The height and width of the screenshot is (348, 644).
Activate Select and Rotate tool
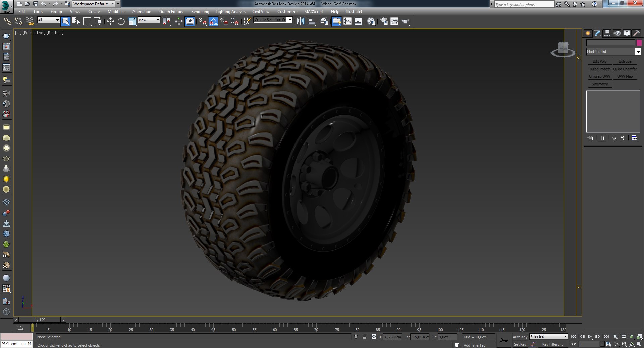click(x=121, y=21)
